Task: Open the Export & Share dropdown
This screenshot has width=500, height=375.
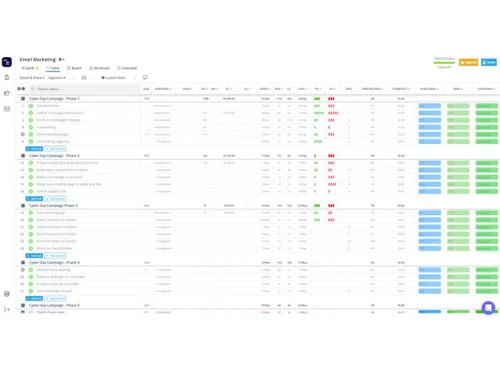Action: click(x=32, y=78)
